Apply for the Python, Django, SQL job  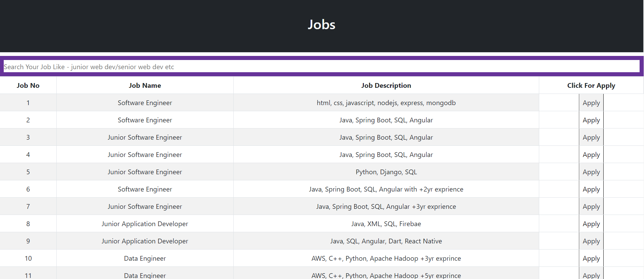tap(591, 172)
